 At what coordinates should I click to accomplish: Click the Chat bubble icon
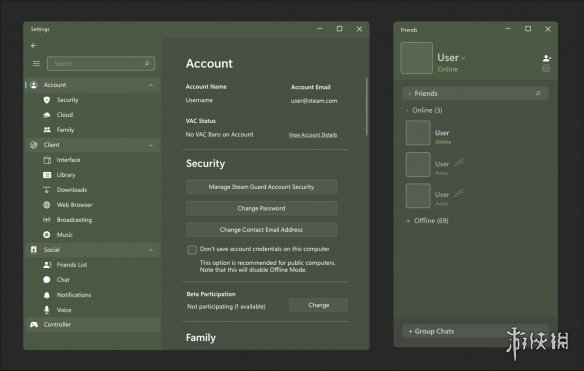click(47, 280)
